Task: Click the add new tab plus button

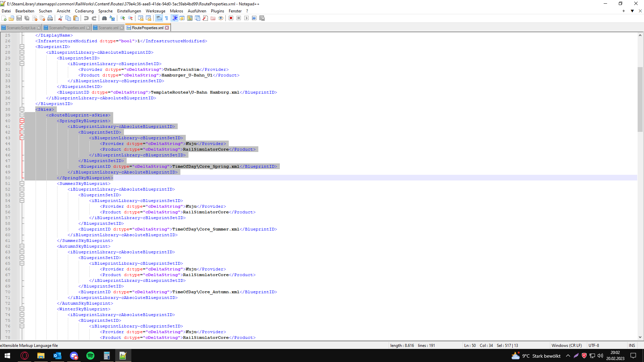Action: [x=624, y=11]
